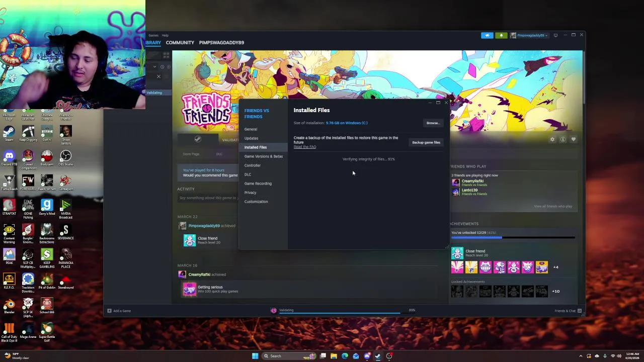This screenshot has width=644, height=362.
Task: Open Call of Duty Black Ops III shortcut
Action: tap(9, 332)
